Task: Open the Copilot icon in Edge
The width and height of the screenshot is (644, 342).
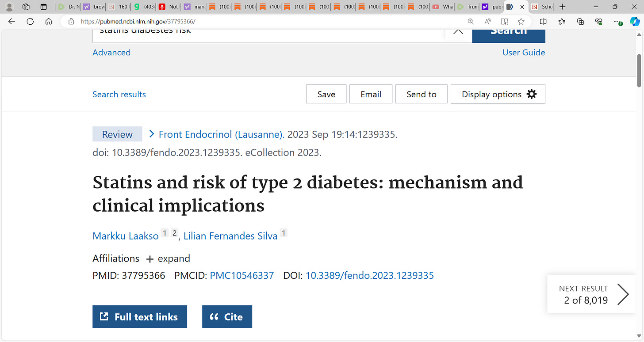Action: click(x=634, y=21)
